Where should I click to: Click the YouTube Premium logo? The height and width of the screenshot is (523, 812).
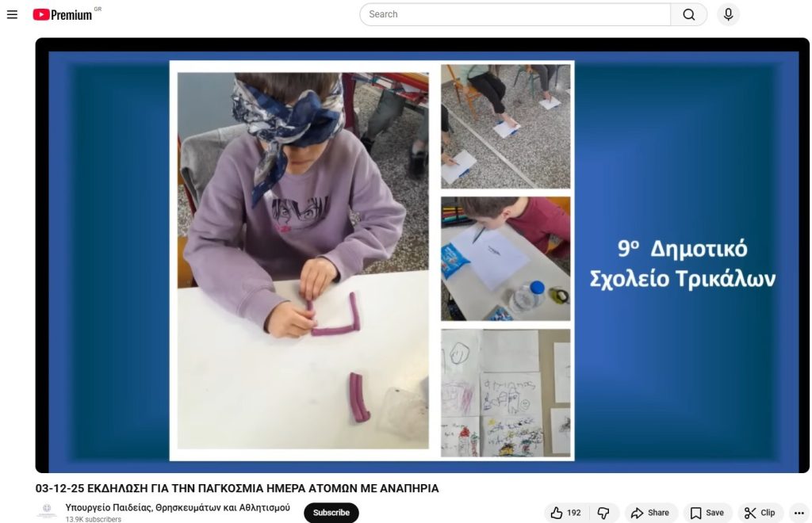click(x=63, y=14)
